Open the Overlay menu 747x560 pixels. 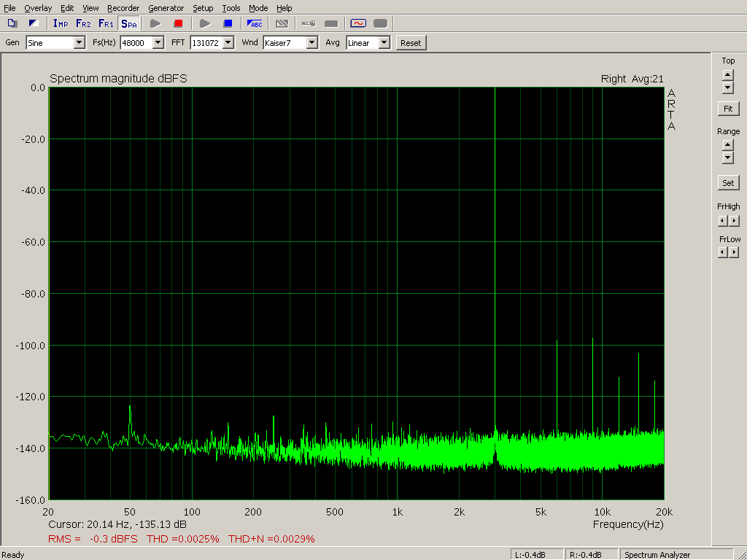[x=38, y=8]
